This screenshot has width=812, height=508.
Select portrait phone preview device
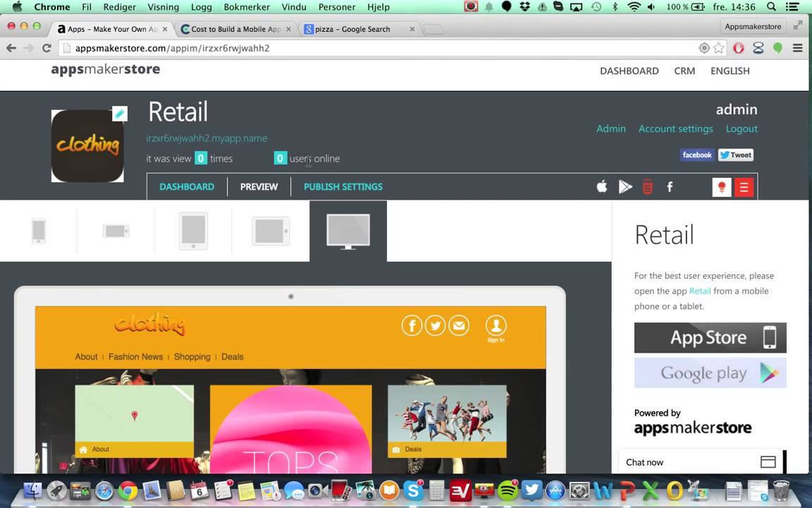(x=39, y=231)
